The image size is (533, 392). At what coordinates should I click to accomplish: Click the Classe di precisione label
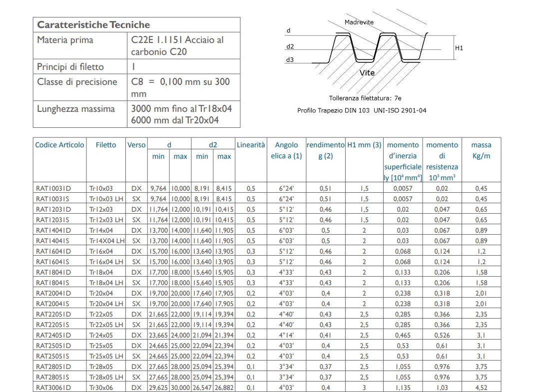point(77,82)
